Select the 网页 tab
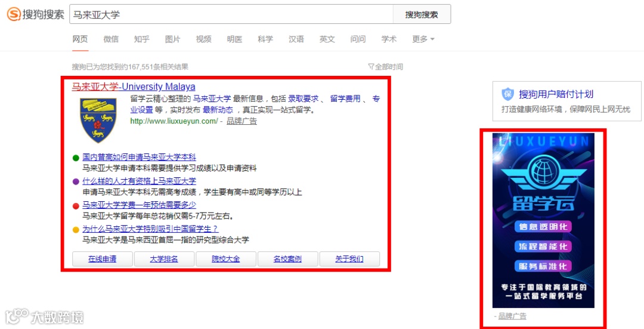 coord(80,39)
